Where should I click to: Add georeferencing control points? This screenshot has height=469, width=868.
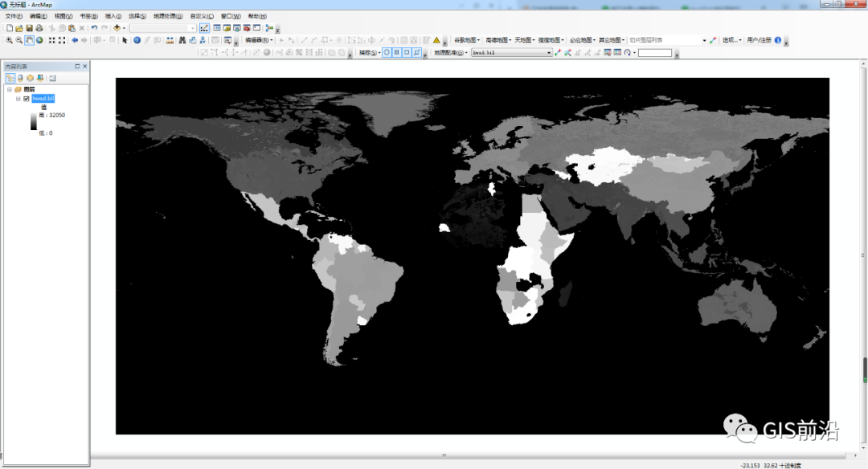coord(558,52)
